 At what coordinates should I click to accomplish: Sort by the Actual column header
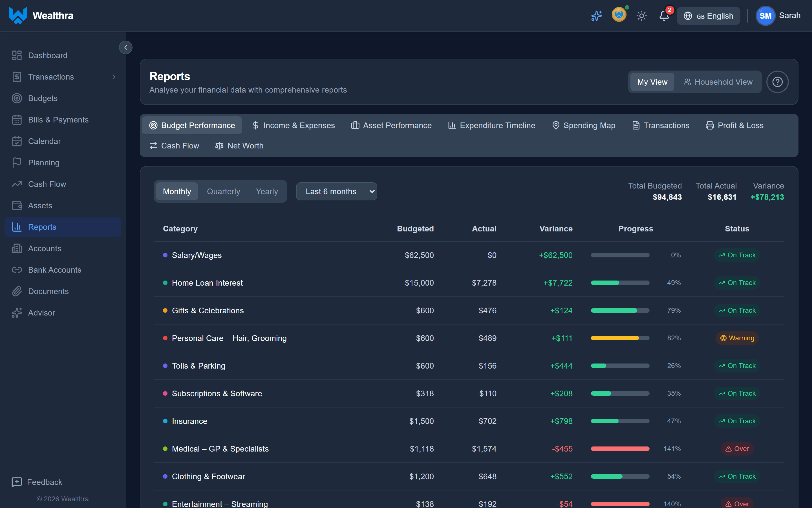pyautogui.click(x=484, y=229)
